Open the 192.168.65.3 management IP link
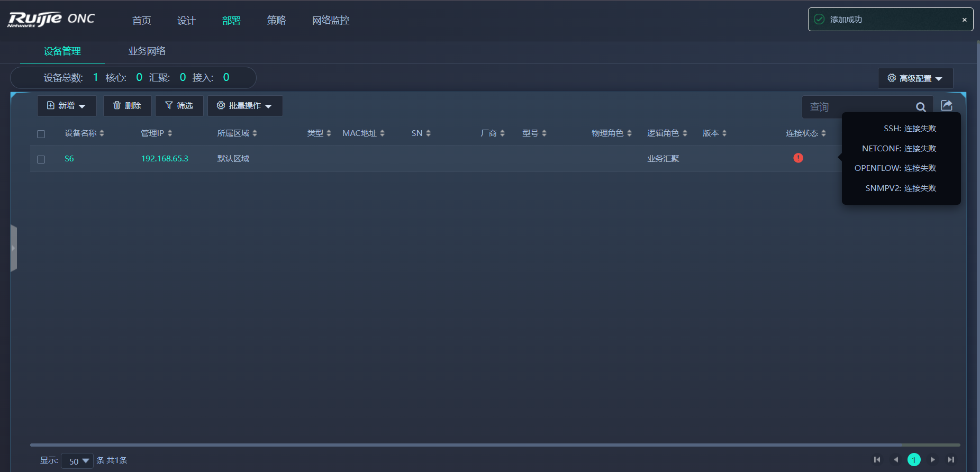This screenshot has height=472, width=980. point(165,159)
